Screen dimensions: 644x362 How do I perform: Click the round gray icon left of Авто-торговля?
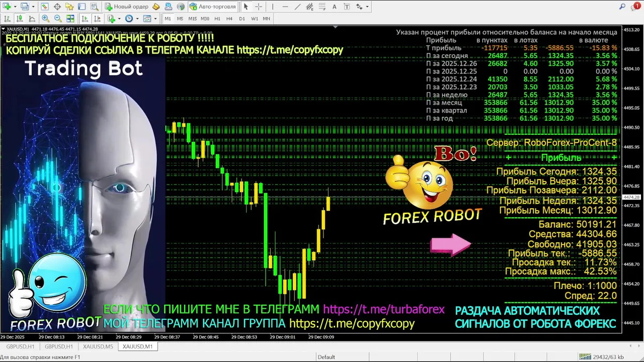click(x=181, y=7)
